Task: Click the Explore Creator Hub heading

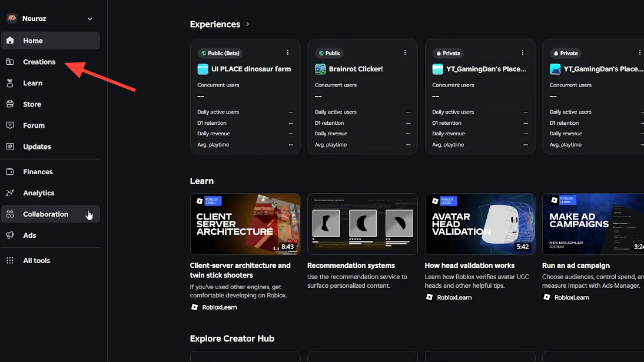Action: point(232,338)
